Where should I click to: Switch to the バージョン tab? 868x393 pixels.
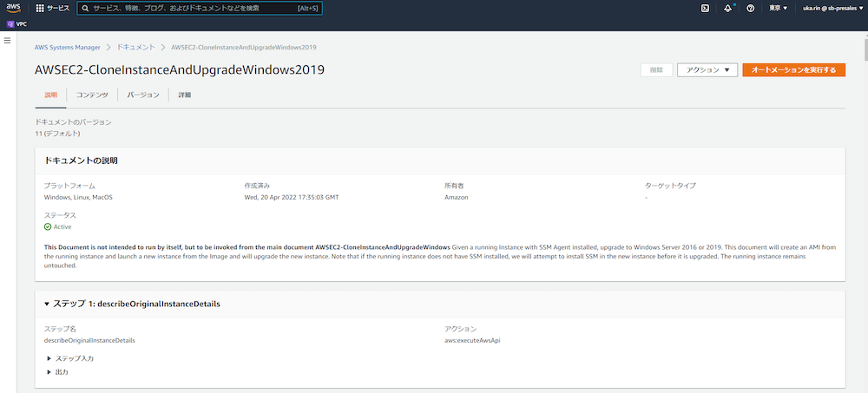pyautogui.click(x=143, y=95)
